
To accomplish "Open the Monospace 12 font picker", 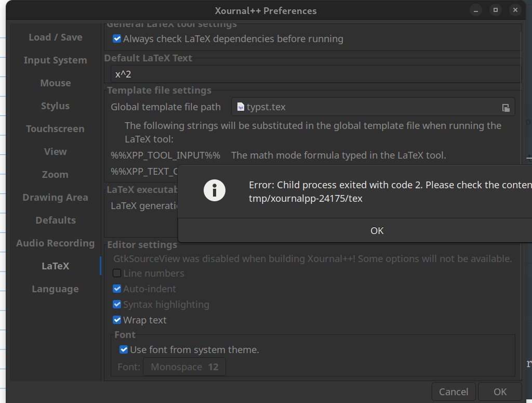I will point(184,367).
